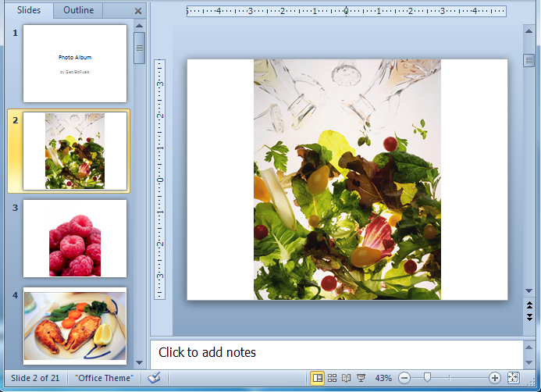The height and width of the screenshot is (392, 541).
Task: Start the Slide Show view
Action: tap(361, 378)
